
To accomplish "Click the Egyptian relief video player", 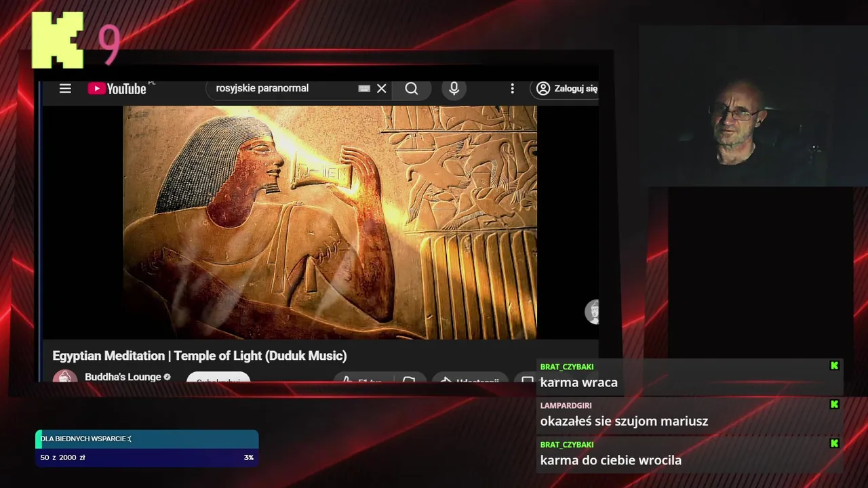I will click(330, 222).
